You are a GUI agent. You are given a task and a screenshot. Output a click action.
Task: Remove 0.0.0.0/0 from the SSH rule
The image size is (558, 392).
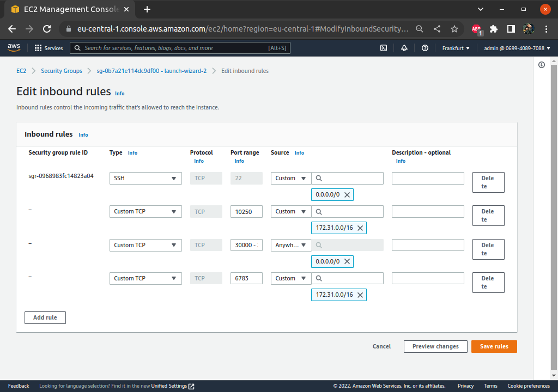[347, 194]
